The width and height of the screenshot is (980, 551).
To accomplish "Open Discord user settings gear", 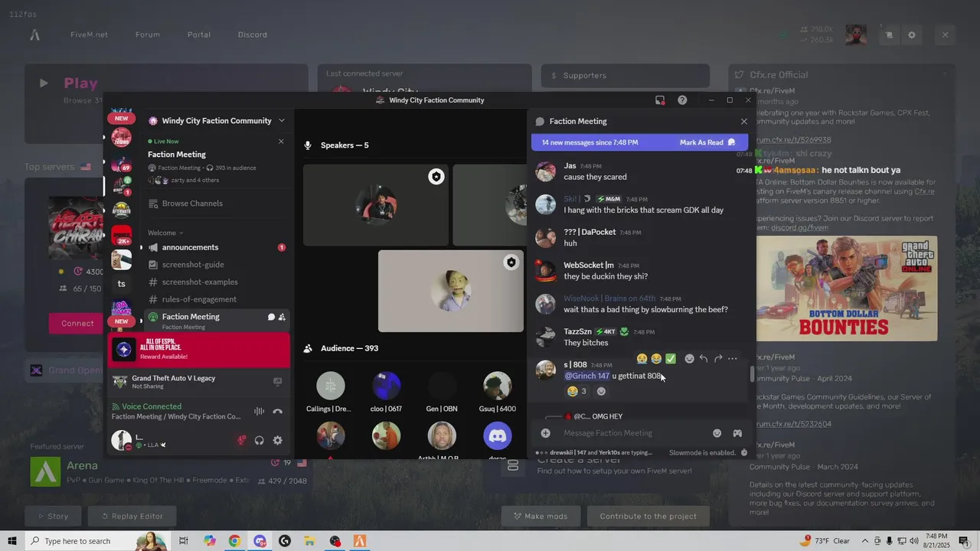I will [x=277, y=440].
